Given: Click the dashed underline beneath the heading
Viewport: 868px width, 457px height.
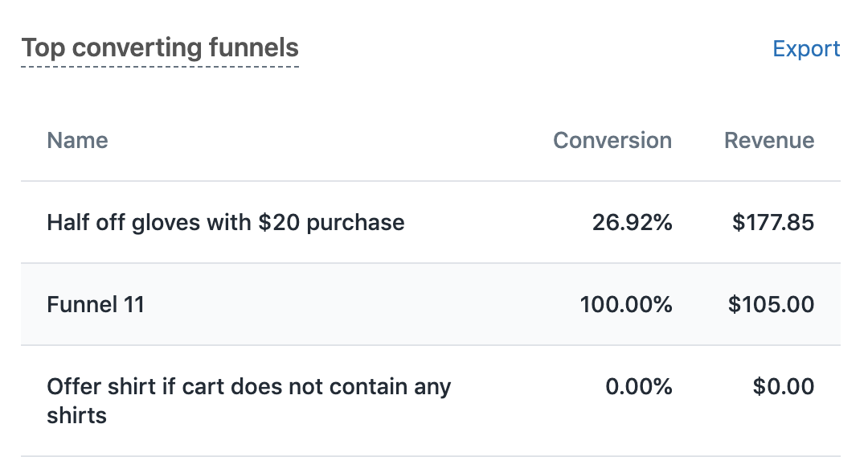Looking at the screenshot, I should tap(160, 66).
